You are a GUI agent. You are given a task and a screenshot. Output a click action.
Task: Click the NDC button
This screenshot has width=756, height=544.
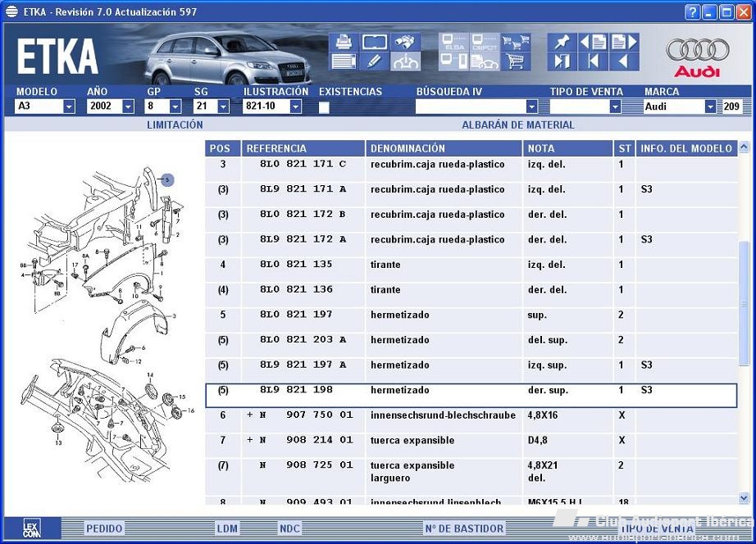coord(289,528)
